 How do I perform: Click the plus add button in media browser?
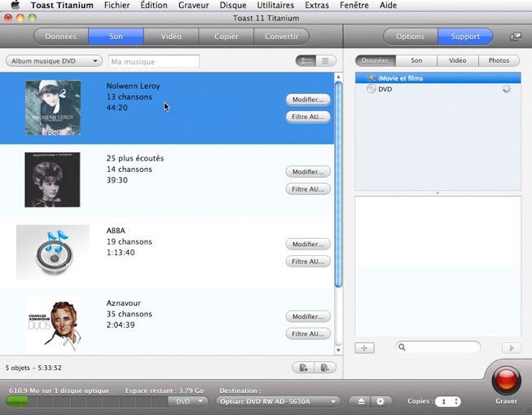coord(364,348)
